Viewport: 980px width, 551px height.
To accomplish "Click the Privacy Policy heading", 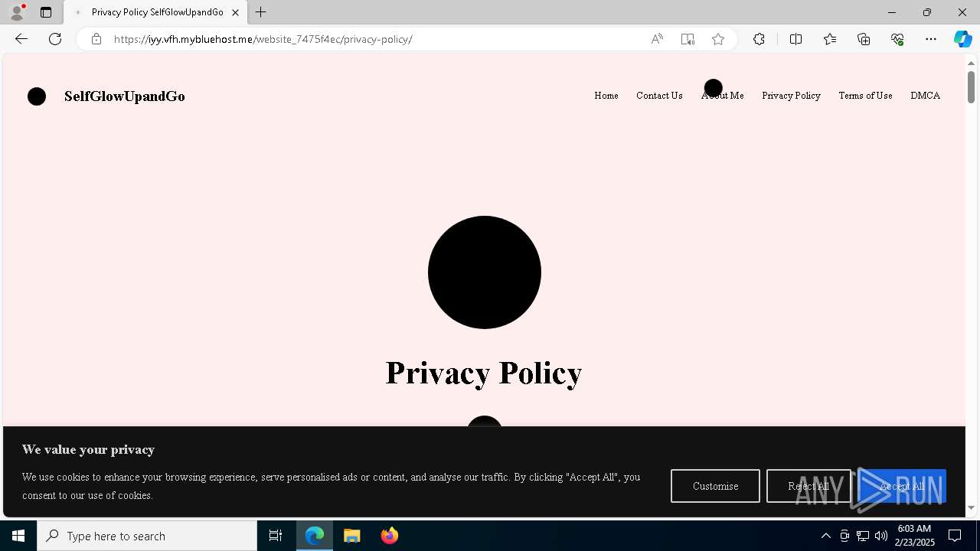I will pyautogui.click(x=484, y=373).
